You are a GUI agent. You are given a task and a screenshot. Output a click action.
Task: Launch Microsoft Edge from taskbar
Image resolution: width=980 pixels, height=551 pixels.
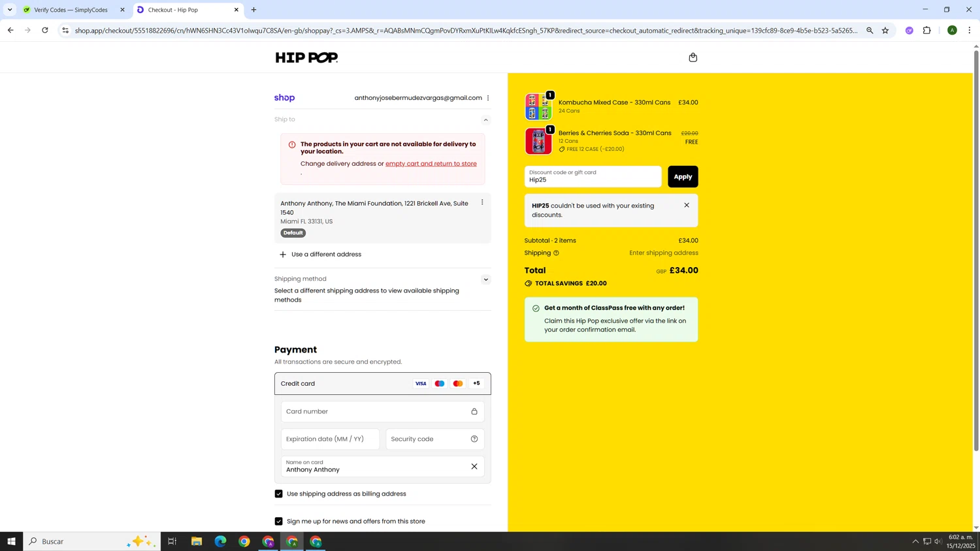tap(220, 541)
